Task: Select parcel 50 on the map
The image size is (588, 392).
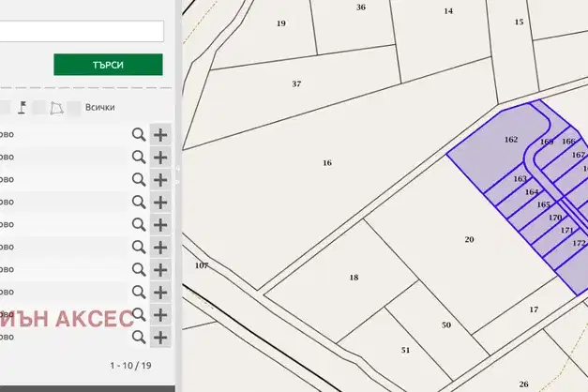Action: (445, 324)
